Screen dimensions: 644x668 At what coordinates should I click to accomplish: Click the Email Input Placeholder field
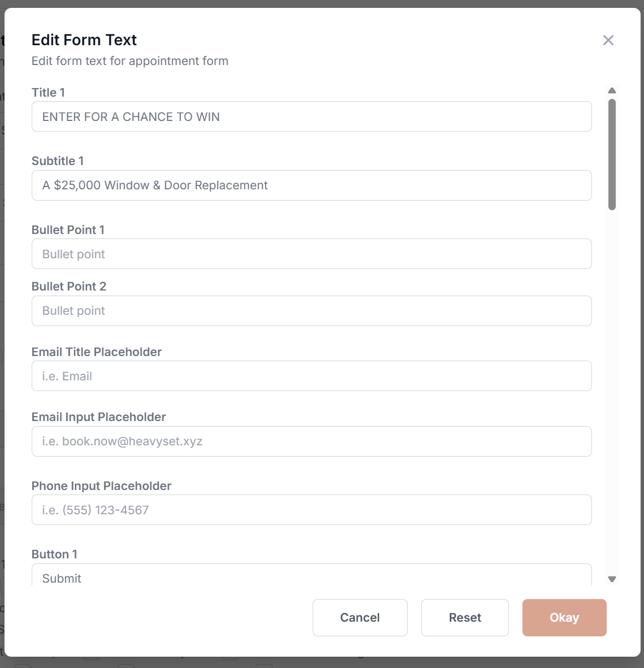[311, 441]
